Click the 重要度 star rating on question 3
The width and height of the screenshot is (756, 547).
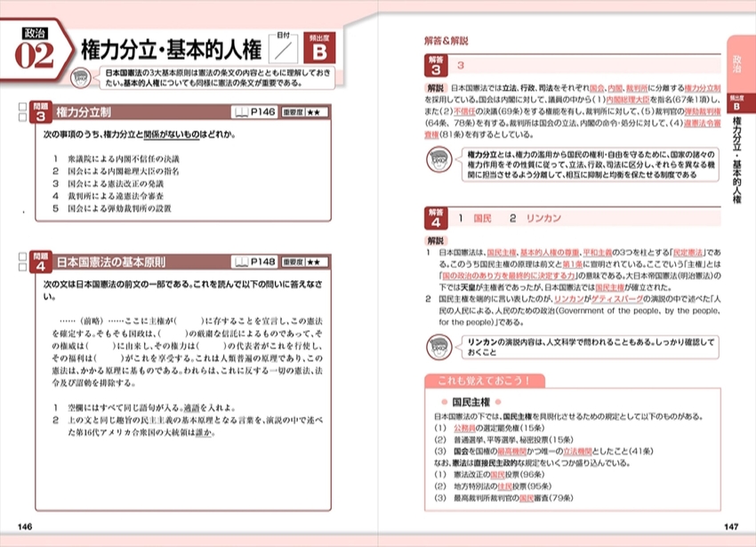click(x=304, y=112)
